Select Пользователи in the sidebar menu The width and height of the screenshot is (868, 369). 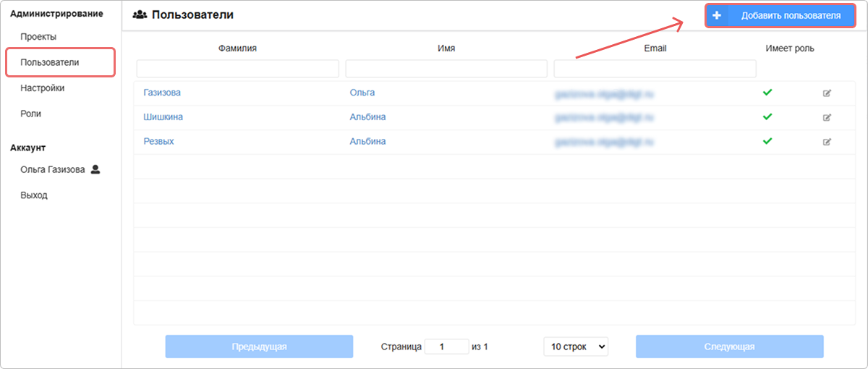50,62
